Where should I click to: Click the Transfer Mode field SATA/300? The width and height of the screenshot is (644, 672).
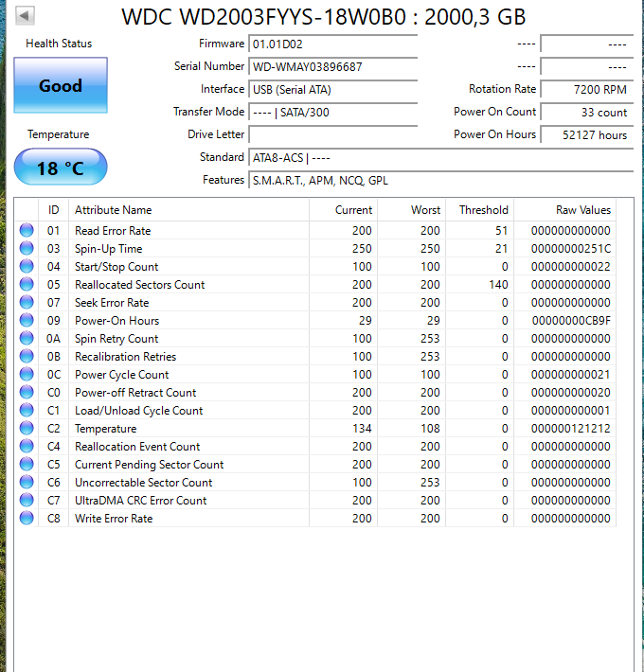pyautogui.click(x=333, y=113)
